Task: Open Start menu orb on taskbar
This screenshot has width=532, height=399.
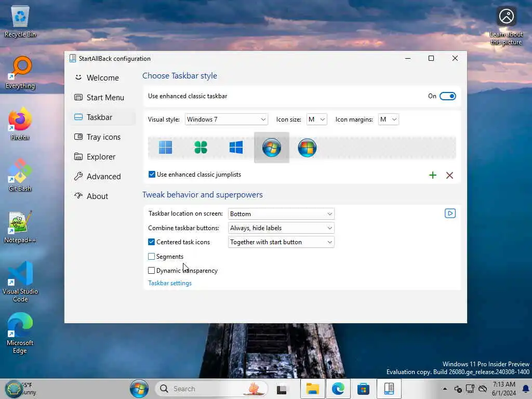Action: (139, 389)
